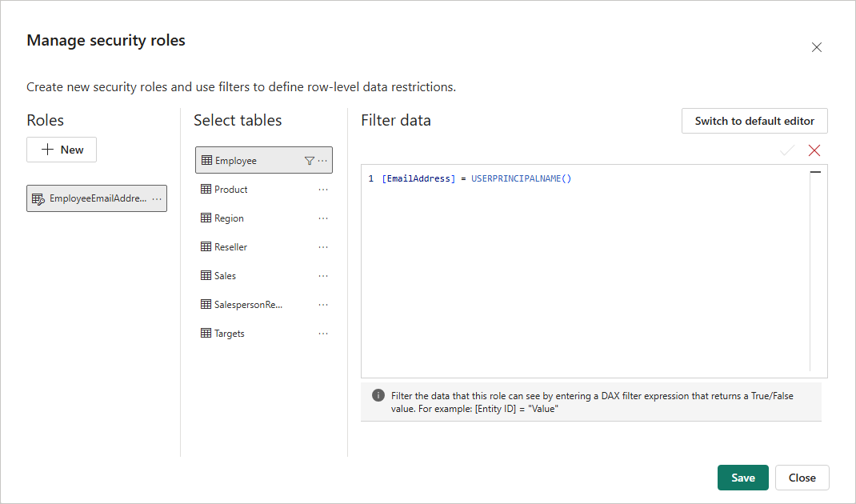Open more options for Region table
856x504 pixels.
(323, 218)
